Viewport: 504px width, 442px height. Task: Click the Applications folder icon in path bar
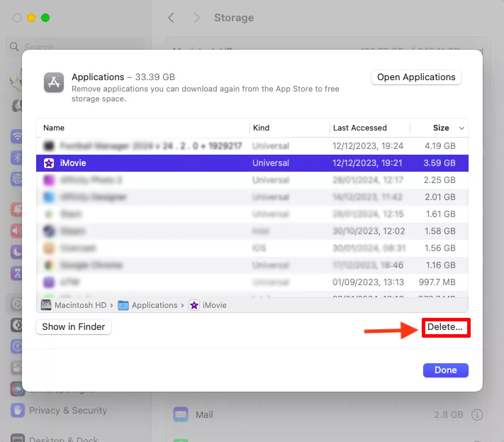123,305
